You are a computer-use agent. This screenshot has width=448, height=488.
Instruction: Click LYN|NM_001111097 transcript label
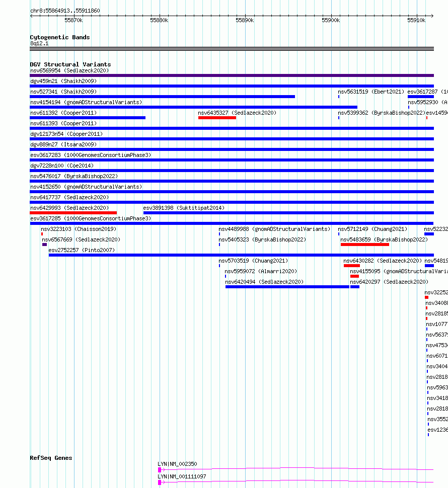182,477
